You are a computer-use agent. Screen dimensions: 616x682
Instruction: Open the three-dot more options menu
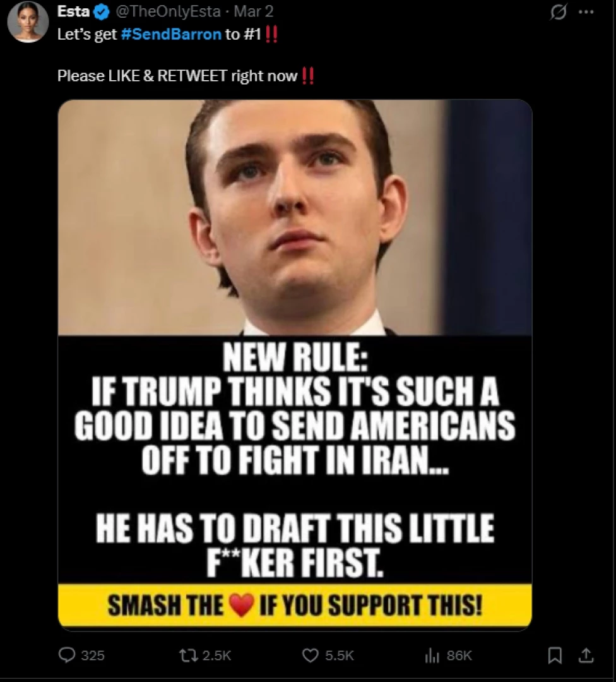[x=586, y=12]
